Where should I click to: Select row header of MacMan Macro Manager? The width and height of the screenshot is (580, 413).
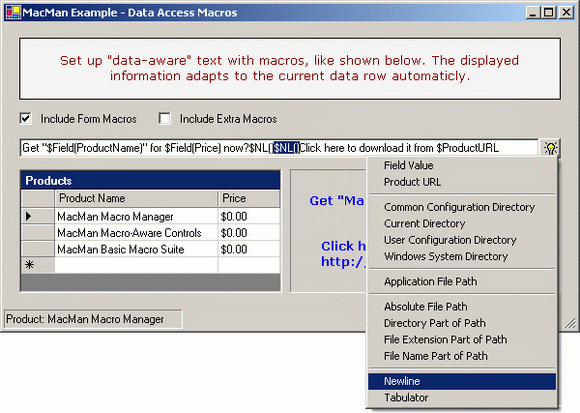38,216
